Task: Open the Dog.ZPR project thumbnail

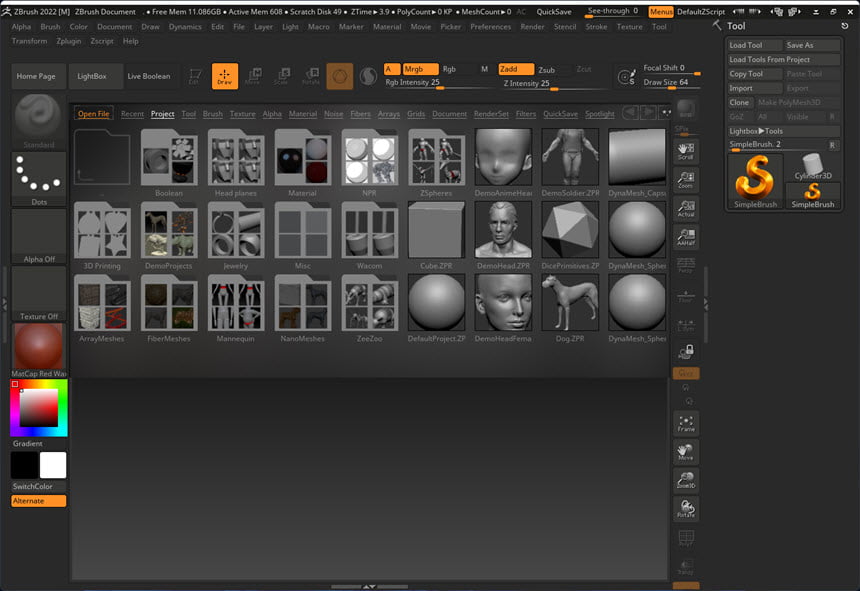Action: click(570, 303)
